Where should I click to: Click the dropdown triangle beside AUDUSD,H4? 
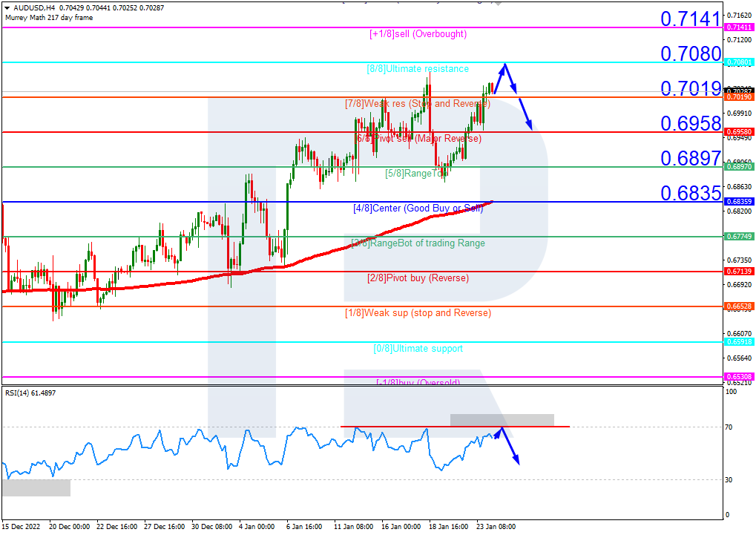7,8
